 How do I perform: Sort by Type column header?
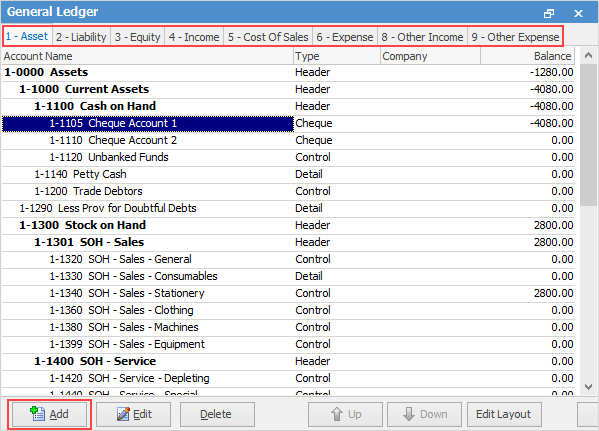pos(337,56)
